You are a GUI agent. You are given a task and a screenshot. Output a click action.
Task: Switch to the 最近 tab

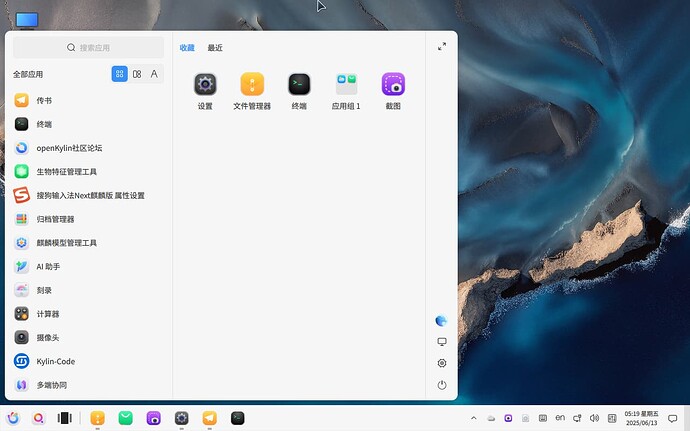pos(215,48)
